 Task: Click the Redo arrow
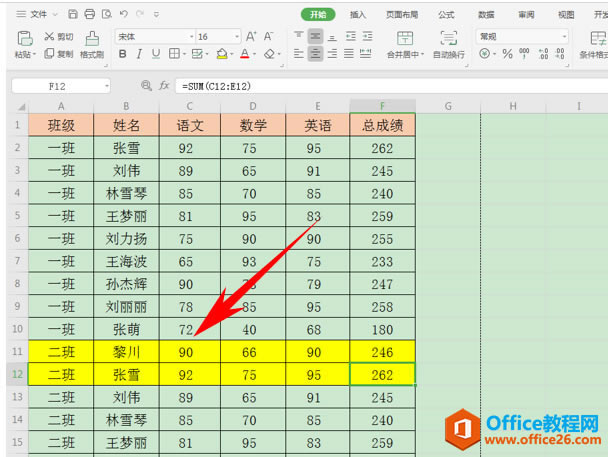[140, 14]
